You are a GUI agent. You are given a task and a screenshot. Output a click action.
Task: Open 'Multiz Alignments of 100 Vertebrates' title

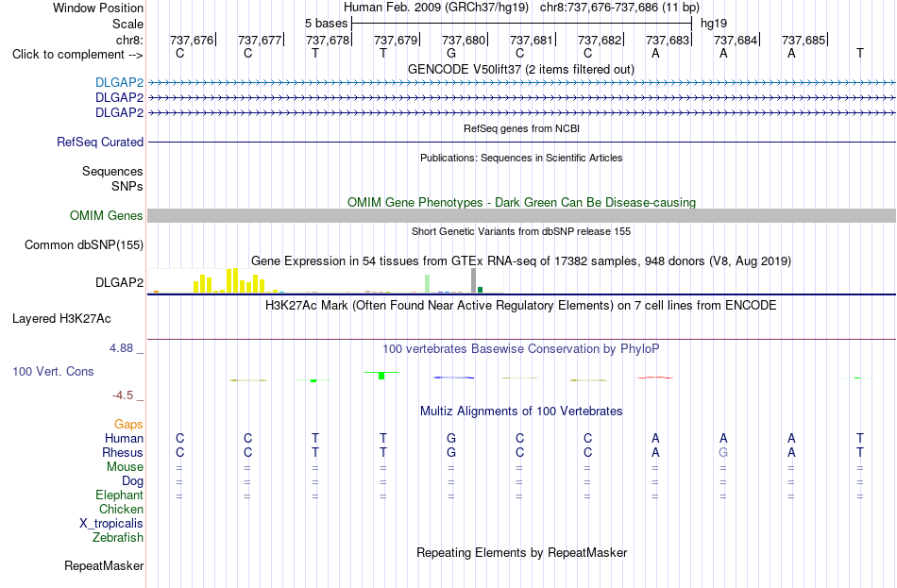coord(521,412)
